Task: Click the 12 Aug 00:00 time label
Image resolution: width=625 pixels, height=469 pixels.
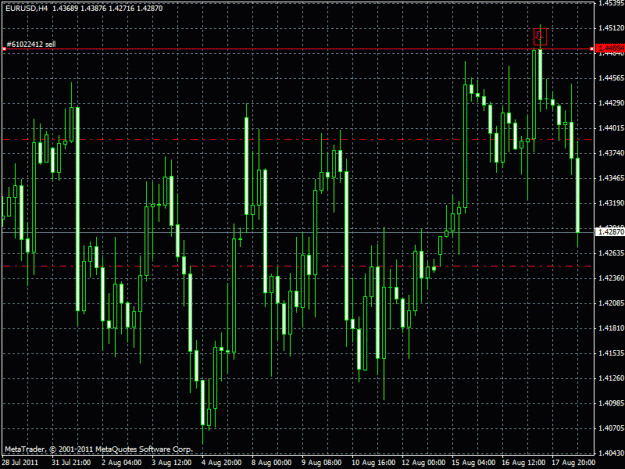Action: point(423,463)
